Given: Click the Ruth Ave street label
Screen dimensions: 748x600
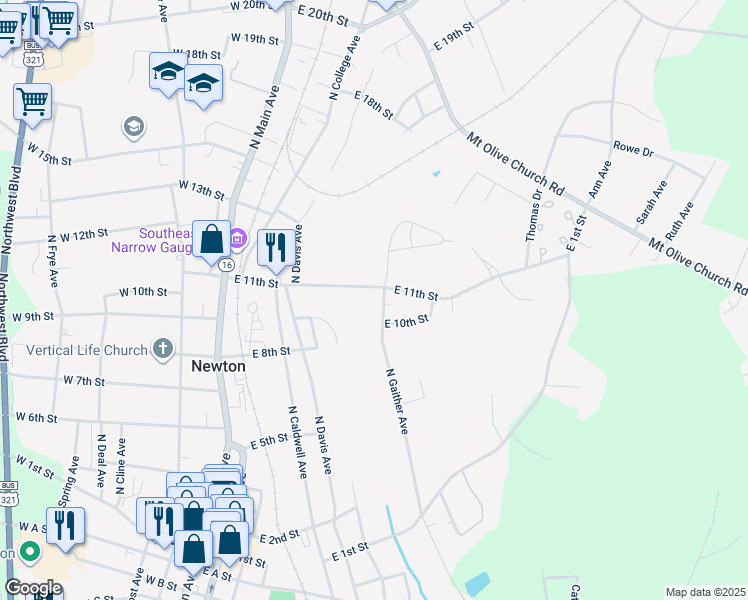Looking at the screenshot, I should (679, 221).
